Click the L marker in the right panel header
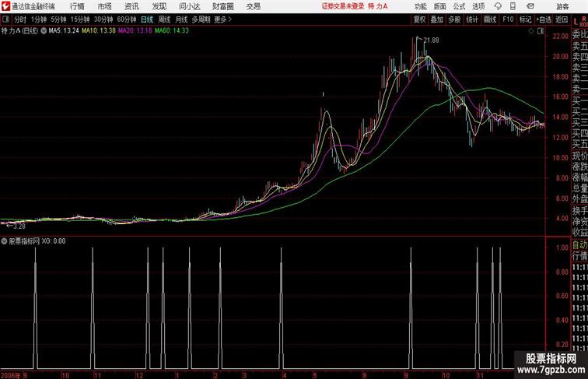 [x=576, y=22]
